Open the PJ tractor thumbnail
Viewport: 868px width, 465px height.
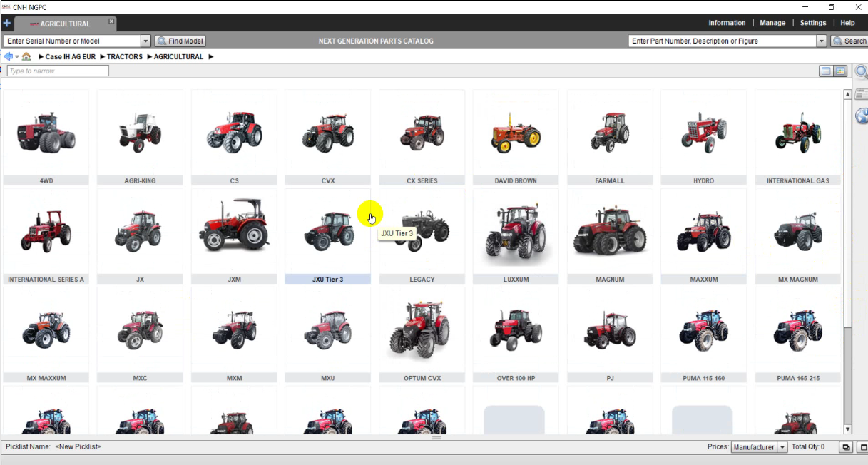[x=610, y=335]
